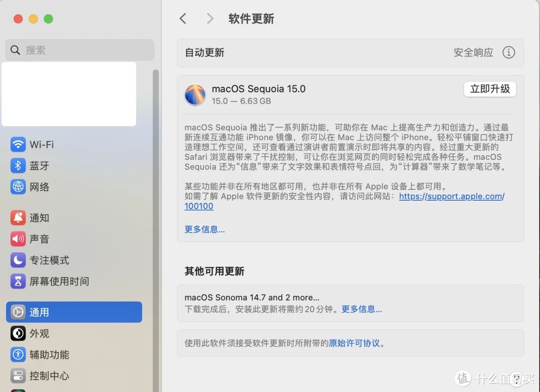Open support.apple.com/100100 link

pos(451,196)
